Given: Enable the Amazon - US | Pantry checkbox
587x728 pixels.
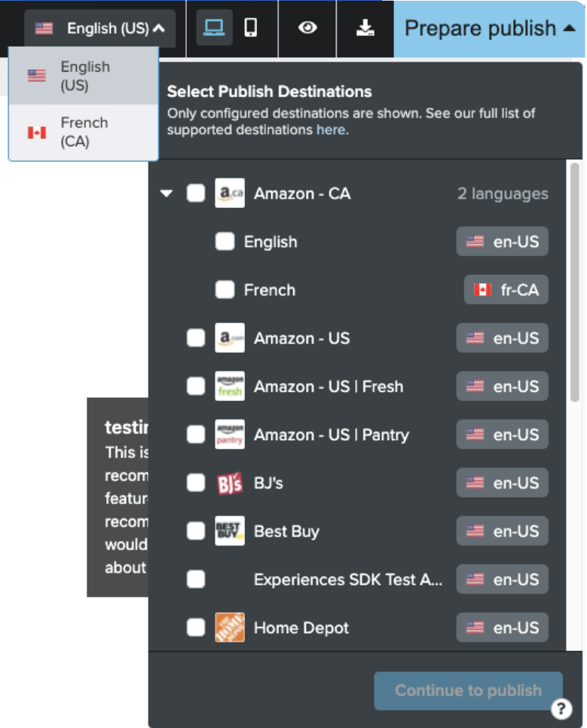Looking at the screenshot, I should (x=195, y=435).
